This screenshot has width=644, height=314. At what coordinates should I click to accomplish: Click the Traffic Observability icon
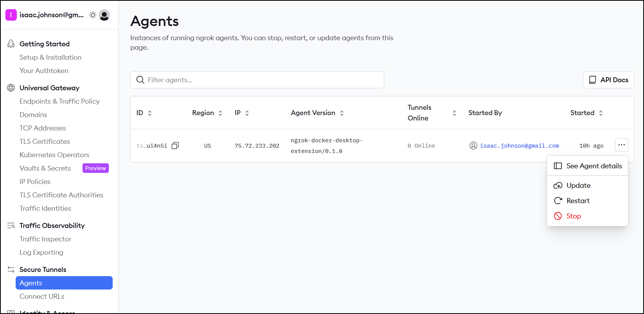(x=11, y=226)
